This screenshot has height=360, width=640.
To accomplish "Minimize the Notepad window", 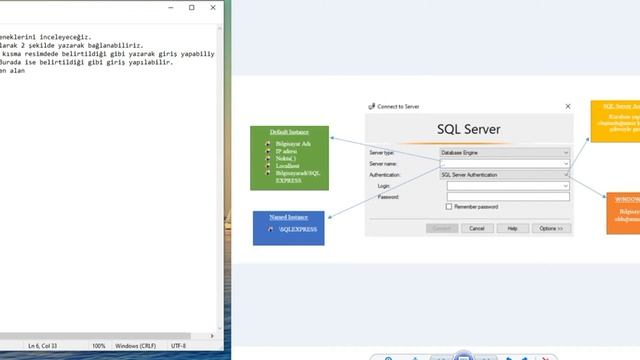I will 171,7.
